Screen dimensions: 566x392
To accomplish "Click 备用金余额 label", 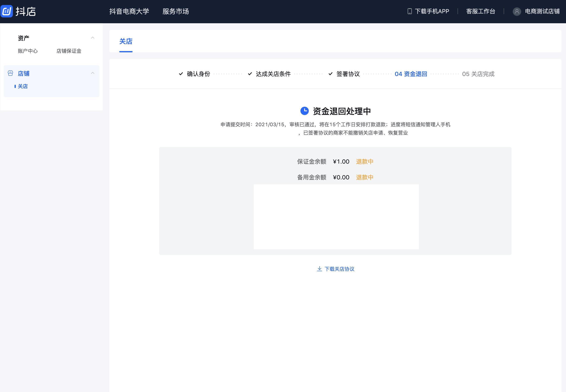I will (x=312, y=177).
